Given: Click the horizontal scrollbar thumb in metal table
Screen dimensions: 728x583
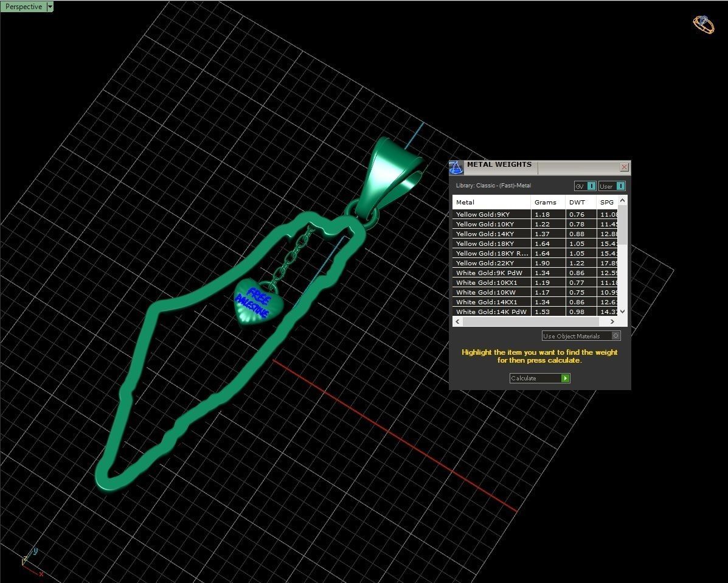Looking at the screenshot, I should (531, 321).
